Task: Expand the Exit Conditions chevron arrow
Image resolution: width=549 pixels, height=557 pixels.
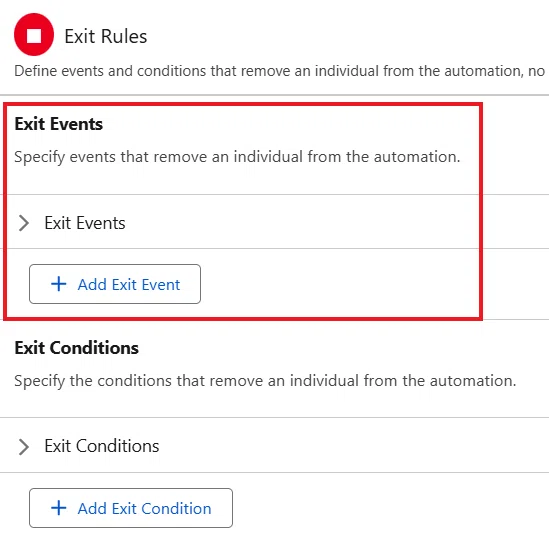Action: pyautogui.click(x=23, y=447)
